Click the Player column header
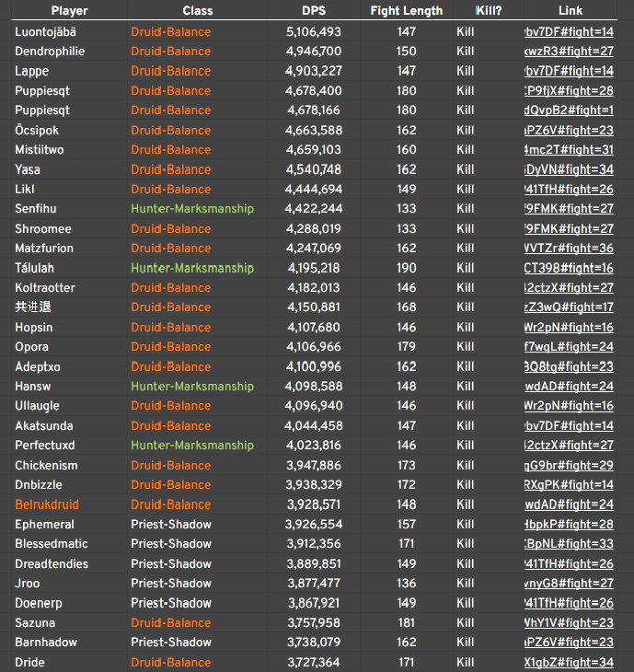 coord(70,11)
